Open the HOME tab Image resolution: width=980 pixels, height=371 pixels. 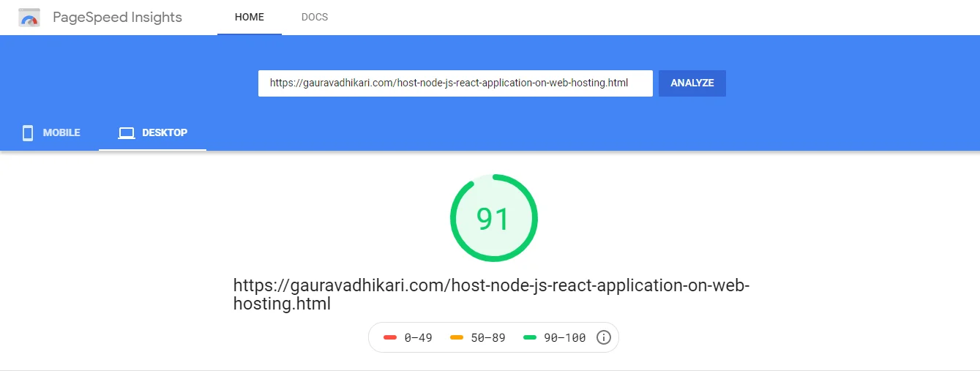(250, 18)
